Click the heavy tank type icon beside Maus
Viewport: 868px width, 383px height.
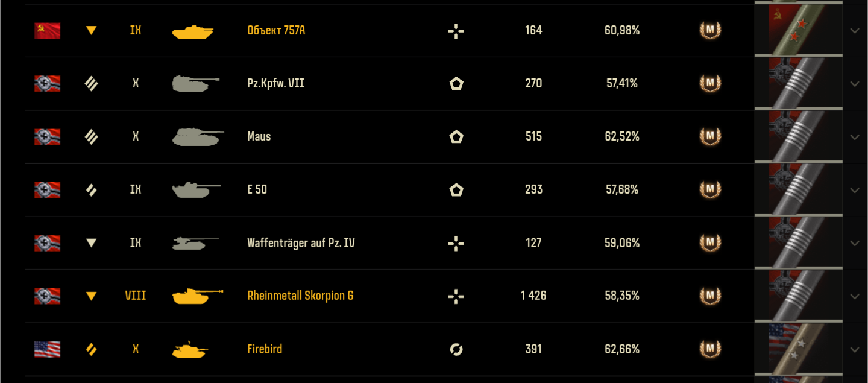coord(91,137)
